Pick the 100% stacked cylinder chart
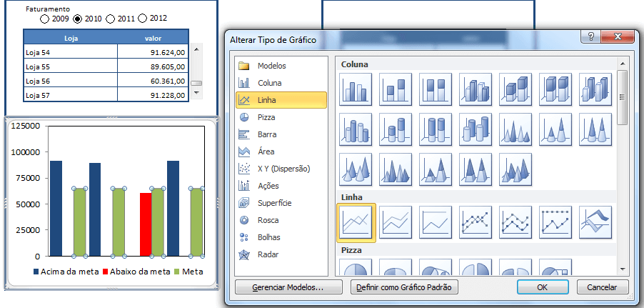This screenshot has height=308, width=644. point(436,129)
